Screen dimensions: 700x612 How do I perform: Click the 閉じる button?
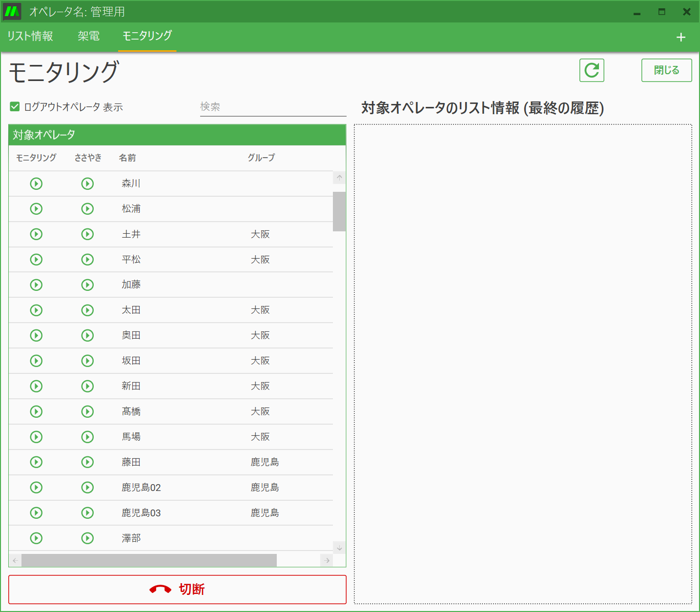pos(666,70)
